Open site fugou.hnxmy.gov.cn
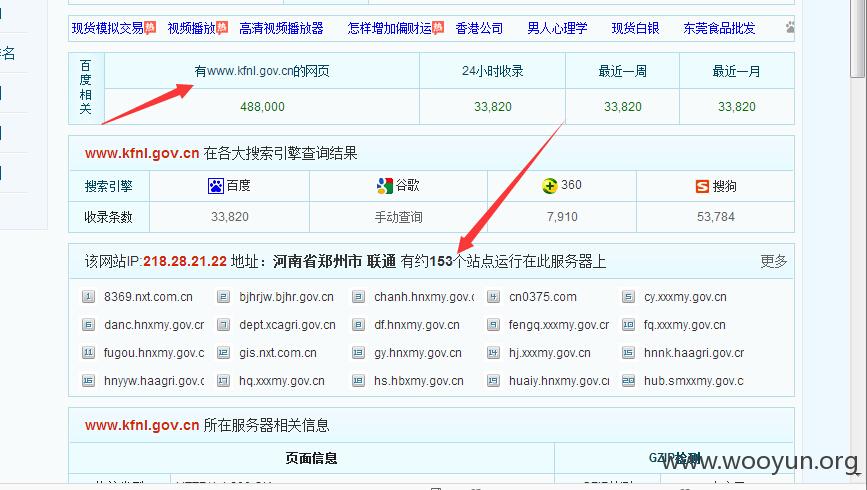This screenshot has width=867, height=490. [x=154, y=353]
